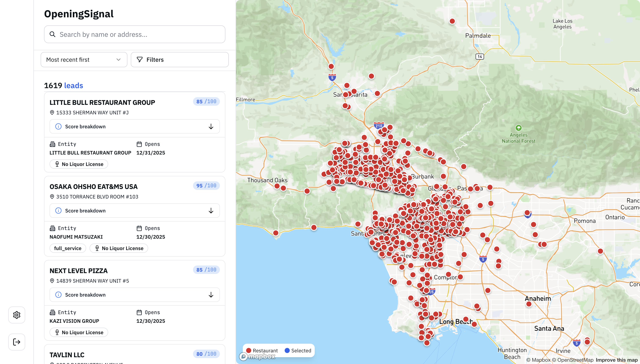Expand Next Level Pizza score breakdown
This screenshot has height=364, width=640.
click(211, 295)
